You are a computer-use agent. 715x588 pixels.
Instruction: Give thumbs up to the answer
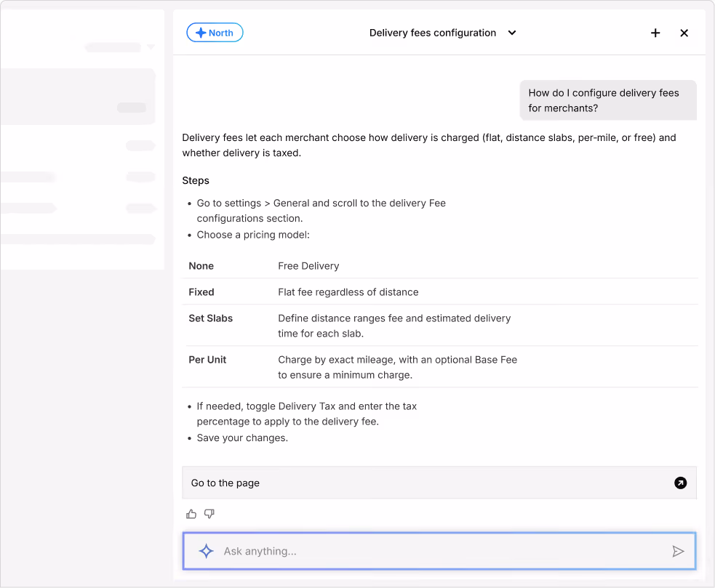[191, 514]
